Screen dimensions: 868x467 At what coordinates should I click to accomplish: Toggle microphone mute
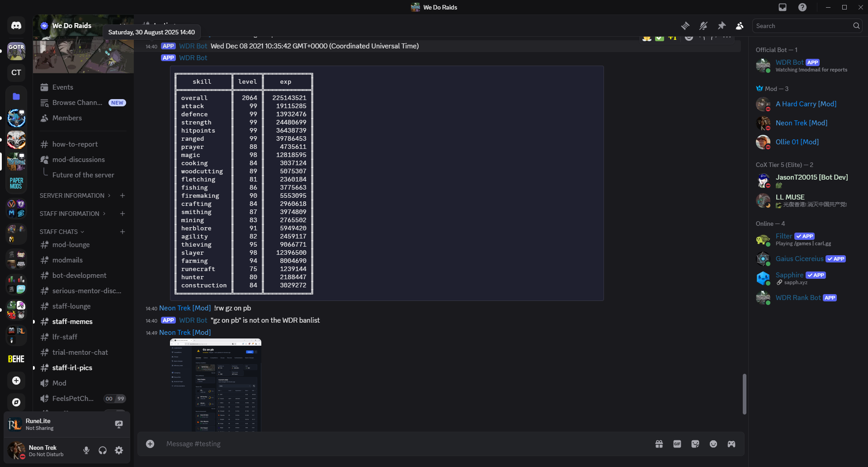[x=86, y=450]
